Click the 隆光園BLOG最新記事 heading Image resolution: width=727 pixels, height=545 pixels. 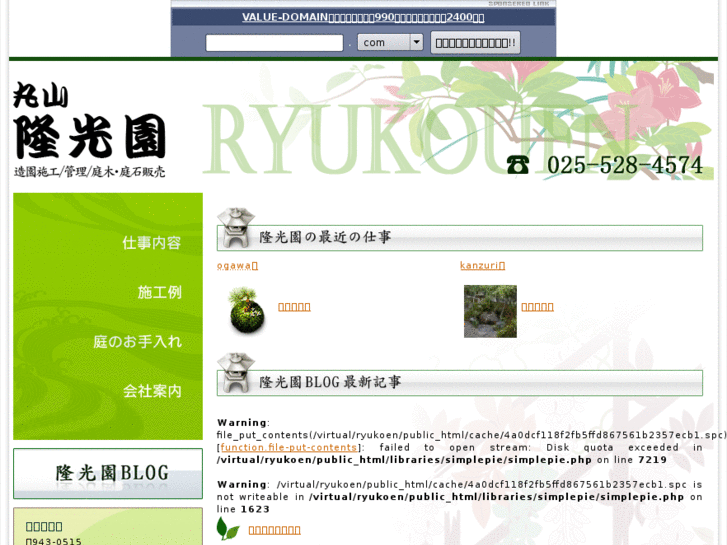tap(330, 382)
